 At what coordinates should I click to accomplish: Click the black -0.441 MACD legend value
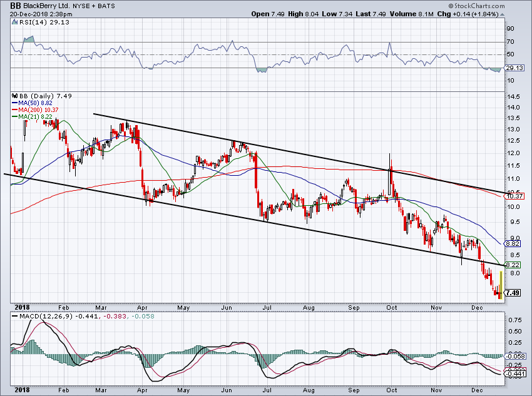click(86, 317)
